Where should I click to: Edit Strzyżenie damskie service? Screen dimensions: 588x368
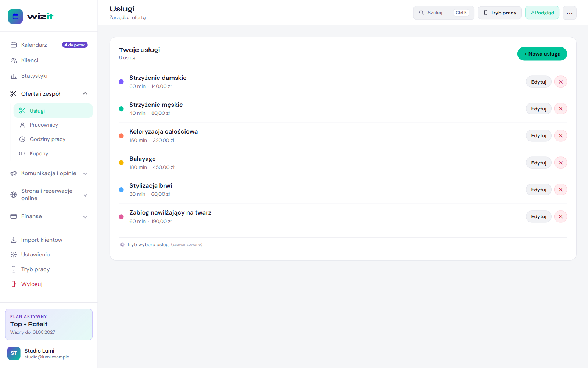pyautogui.click(x=539, y=82)
